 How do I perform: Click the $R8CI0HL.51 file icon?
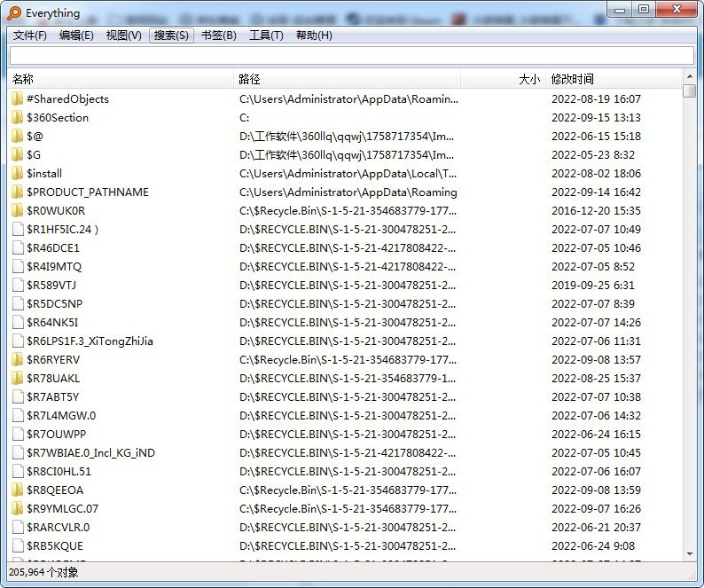pos(18,472)
